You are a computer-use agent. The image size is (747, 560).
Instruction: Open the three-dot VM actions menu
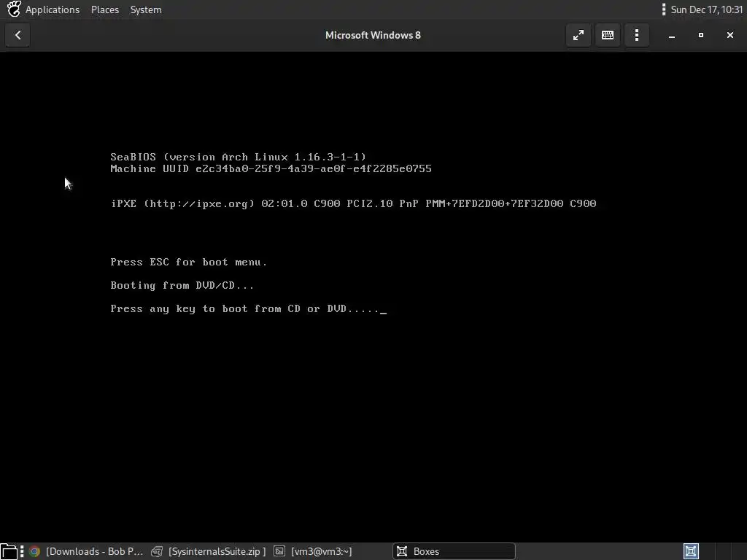pyautogui.click(x=637, y=35)
